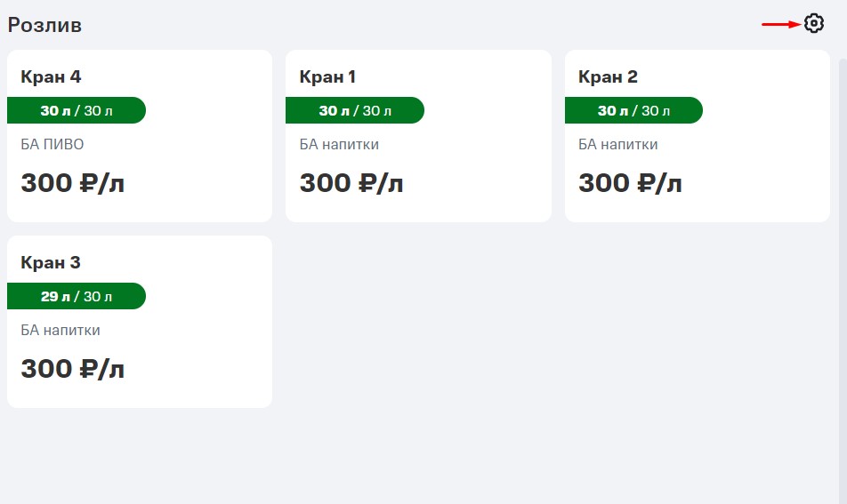Click БА напитки label in Кран 3
The image size is (847, 504).
[x=60, y=330]
